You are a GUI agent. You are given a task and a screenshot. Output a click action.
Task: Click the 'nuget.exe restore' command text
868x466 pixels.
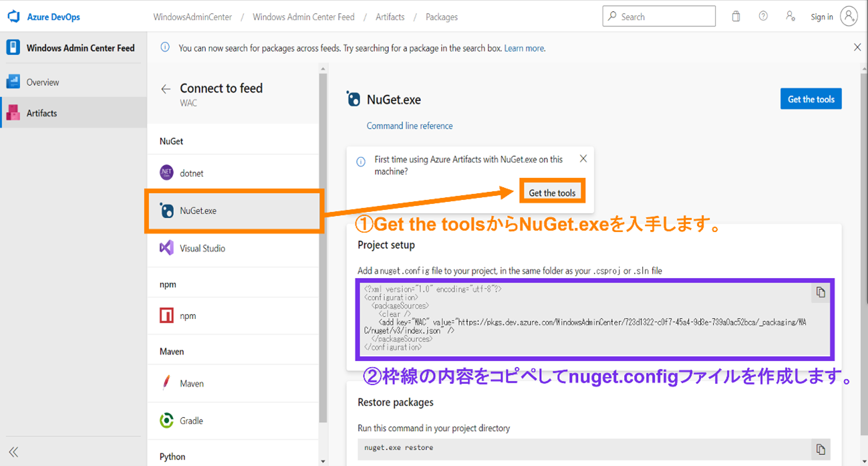click(398, 448)
